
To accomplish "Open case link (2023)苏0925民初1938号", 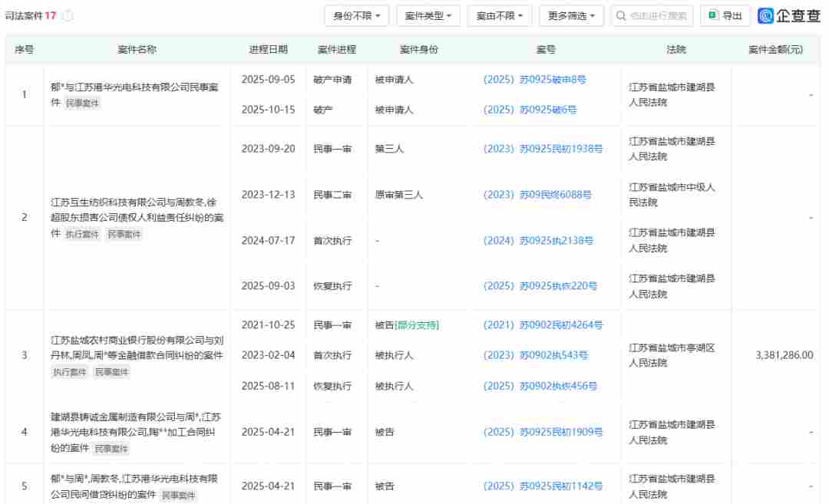I will (x=543, y=149).
